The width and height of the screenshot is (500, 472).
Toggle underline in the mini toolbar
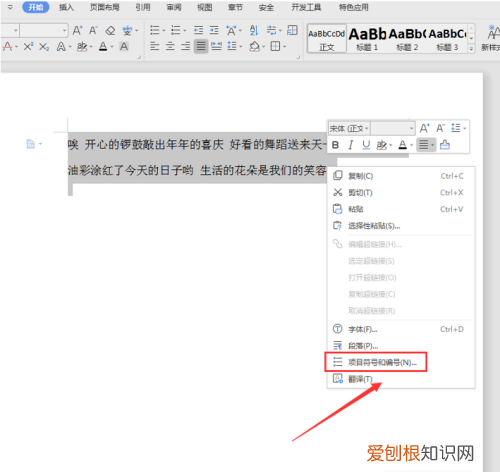[366, 145]
